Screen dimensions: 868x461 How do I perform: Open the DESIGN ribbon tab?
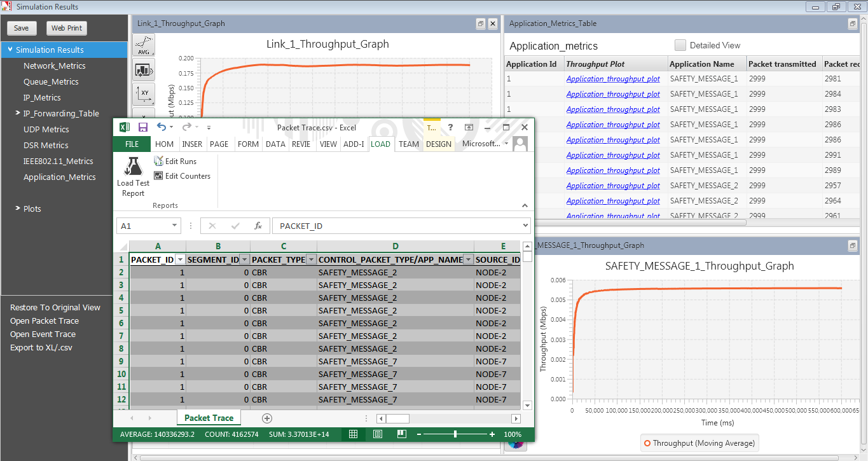[x=439, y=144]
